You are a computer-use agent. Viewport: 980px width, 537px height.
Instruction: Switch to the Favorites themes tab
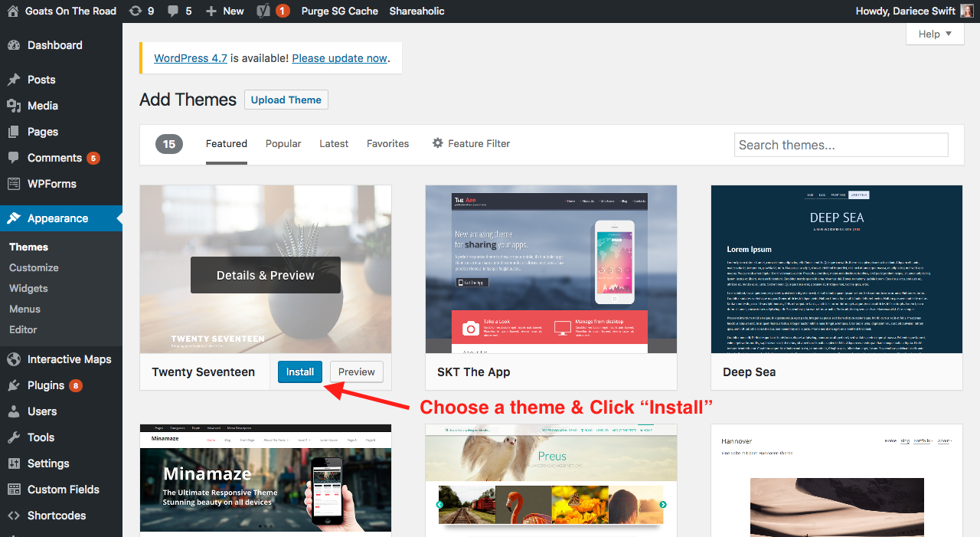[x=388, y=143]
